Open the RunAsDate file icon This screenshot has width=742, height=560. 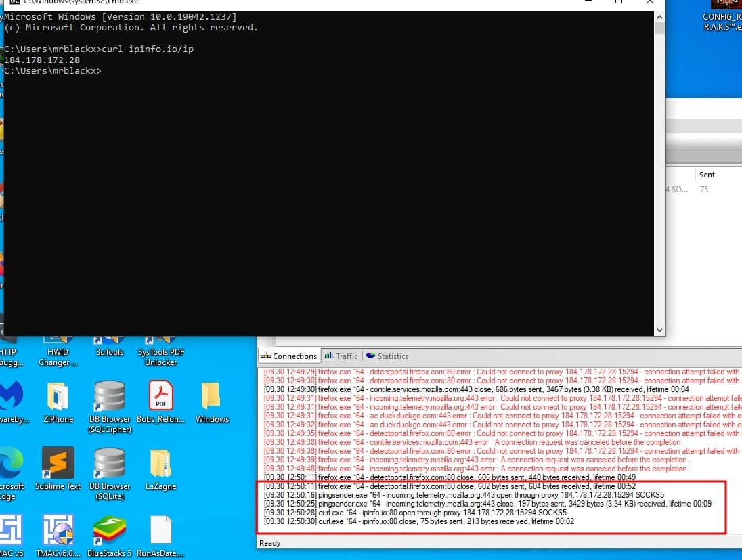coord(161,532)
